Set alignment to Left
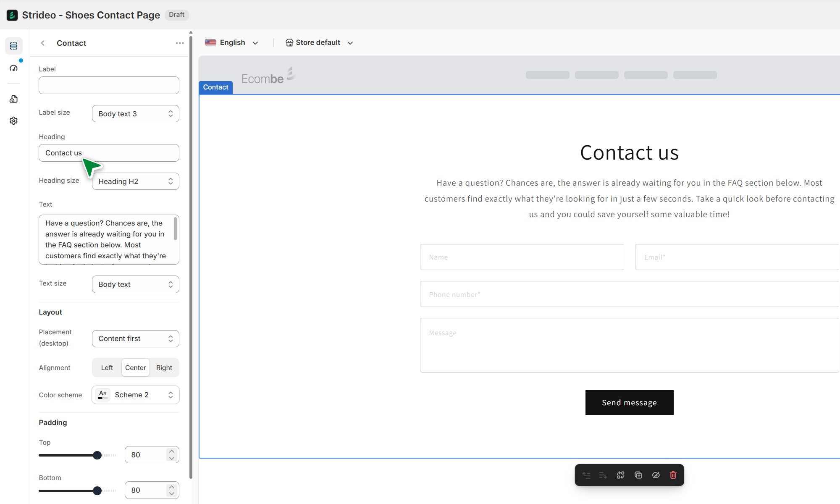Image resolution: width=840 pixels, height=504 pixels. coord(107,367)
